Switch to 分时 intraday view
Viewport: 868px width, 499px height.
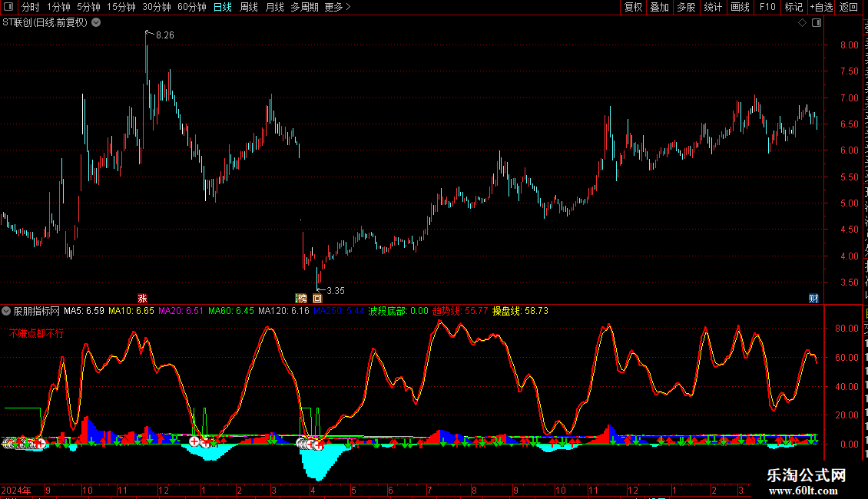coord(31,7)
